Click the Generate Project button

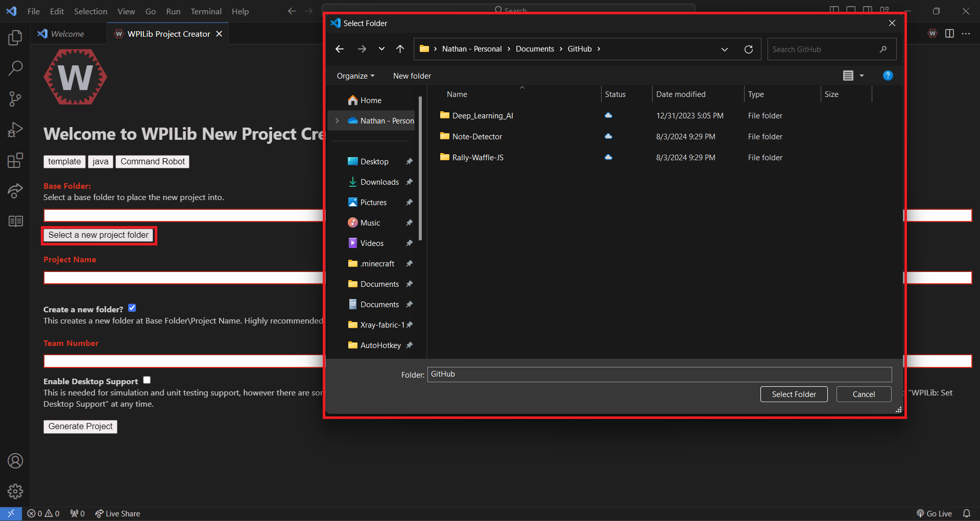pyautogui.click(x=81, y=426)
